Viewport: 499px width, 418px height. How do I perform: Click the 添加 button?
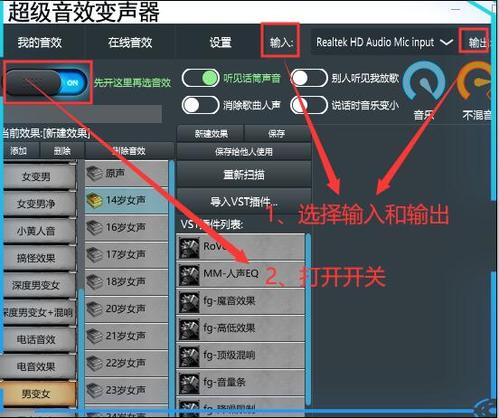(19, 151)
